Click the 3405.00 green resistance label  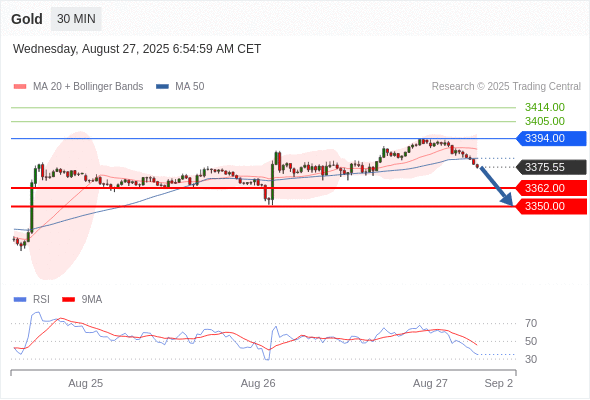pos(545,121)
